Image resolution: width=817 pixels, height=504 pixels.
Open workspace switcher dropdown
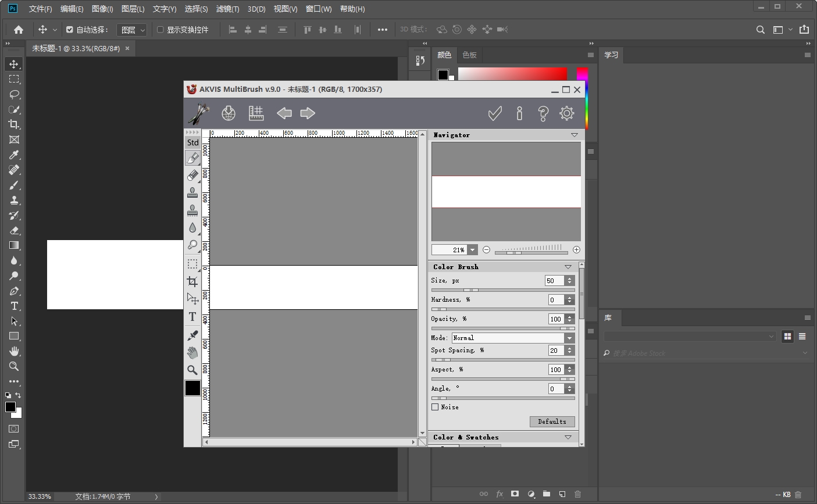(x=782, y=30)
